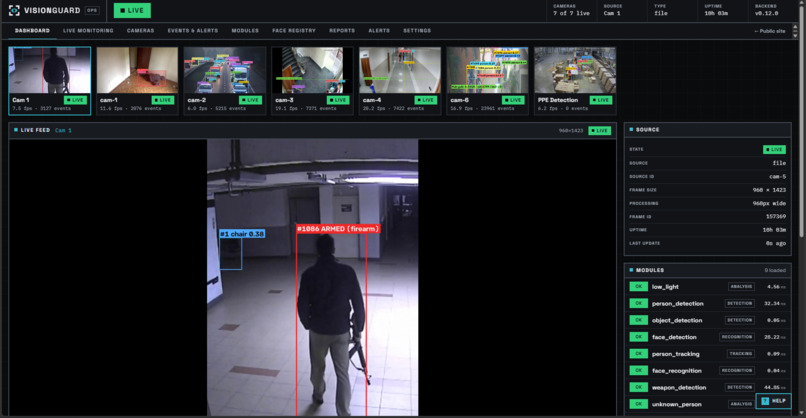Click LIVE badge on PPE Detection card
806x418 pixels.
[x=600, y=100]
